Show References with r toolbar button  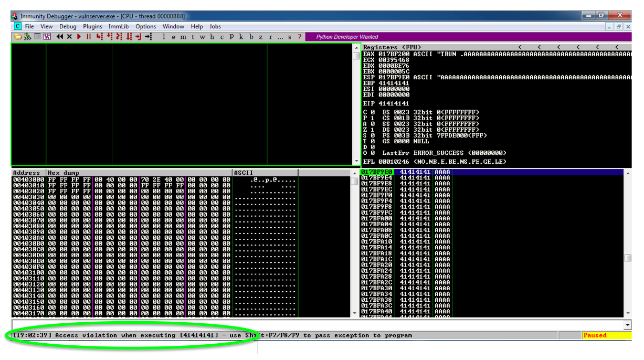(270, 37)
